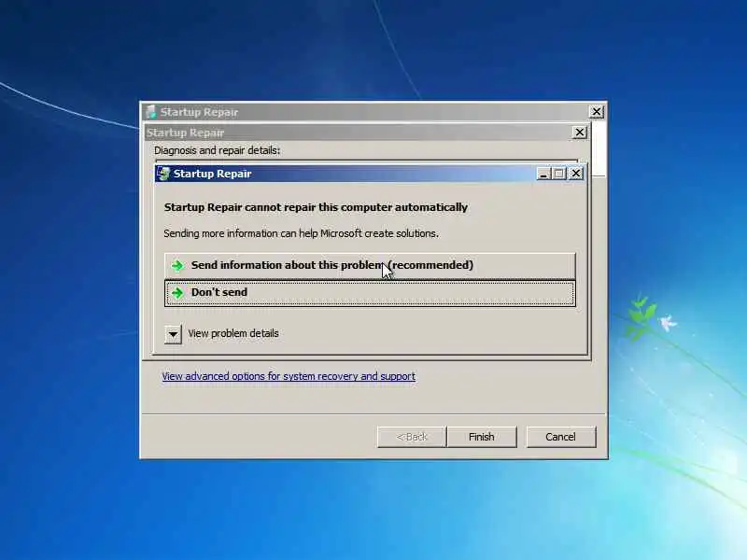This screenshot has width=747, height=560.
Task: Click the 'Diagnosis and repair details:' label
Action: (x=218, y=150)
